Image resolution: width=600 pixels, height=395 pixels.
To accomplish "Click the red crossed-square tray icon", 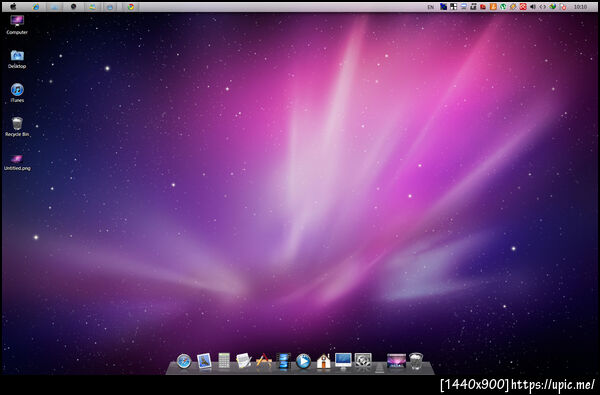I will coord(523,7).
